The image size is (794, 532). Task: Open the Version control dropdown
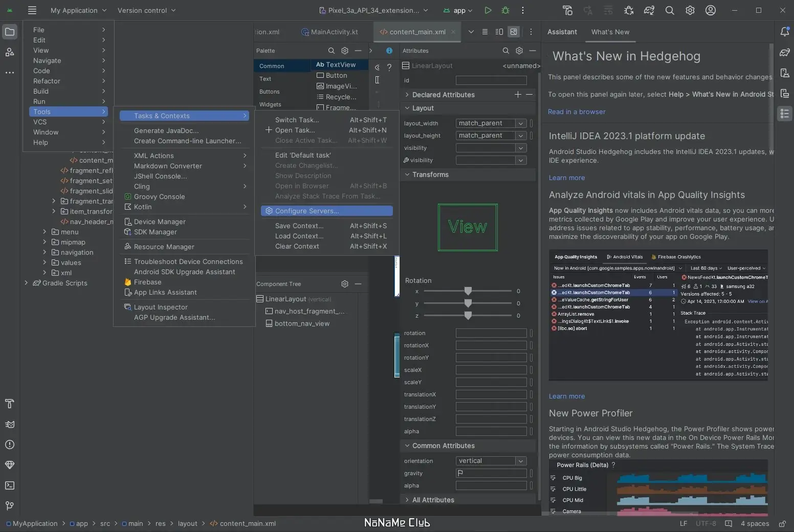(x=146, y=10)
